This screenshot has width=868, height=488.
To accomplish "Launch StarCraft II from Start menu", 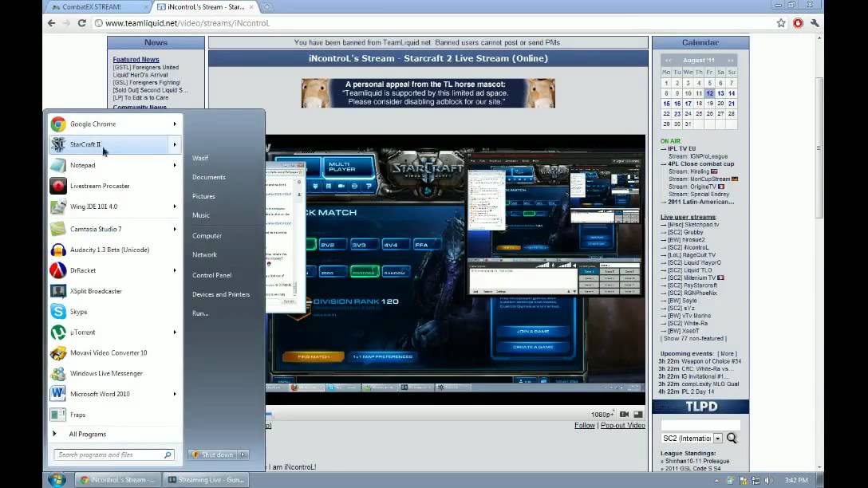I will (113, 144).
